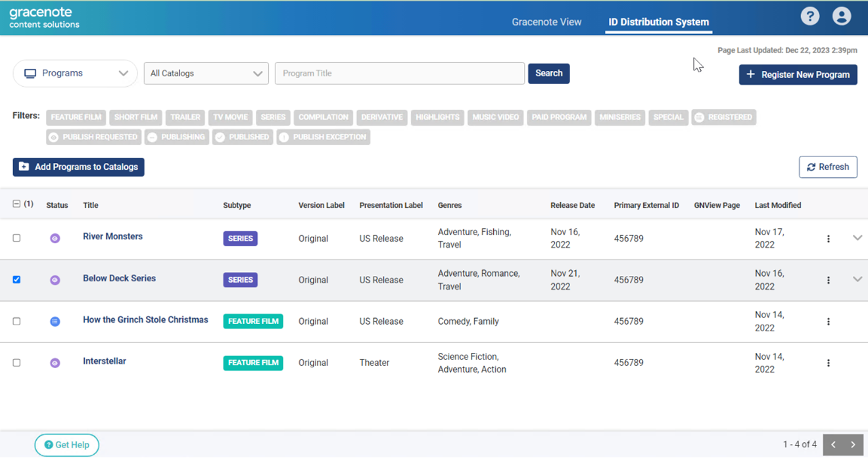Open the user account profile icon
The width and height of the screenshot is (868, 458).
pos(841,16)
